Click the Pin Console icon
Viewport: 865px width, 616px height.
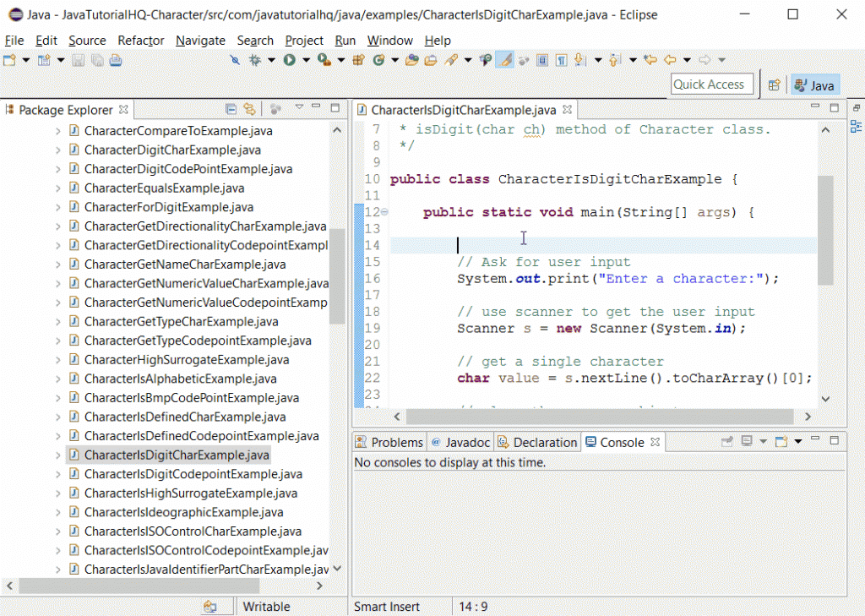727,441
